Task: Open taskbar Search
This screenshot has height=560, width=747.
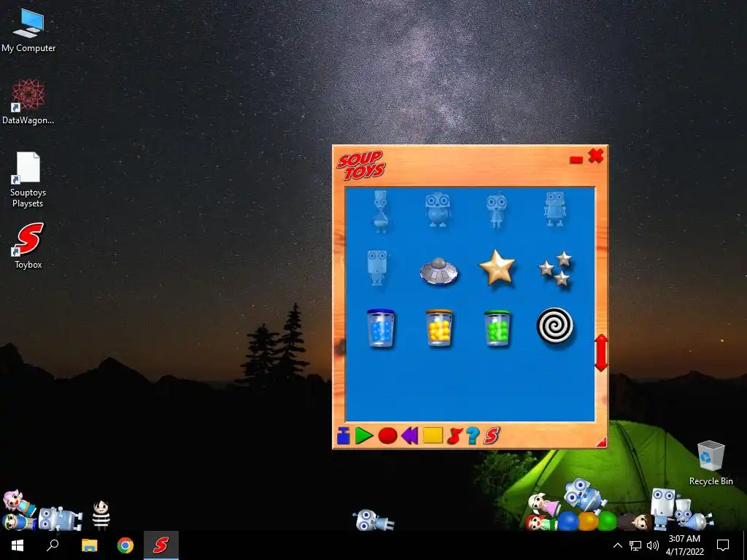Action: [x=53, y=545]
